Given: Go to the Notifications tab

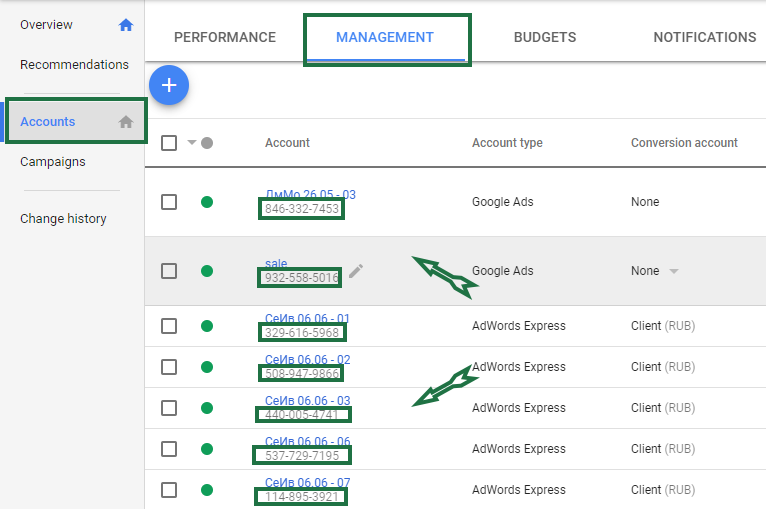Looking at the screenshot, I should [704, 38].
